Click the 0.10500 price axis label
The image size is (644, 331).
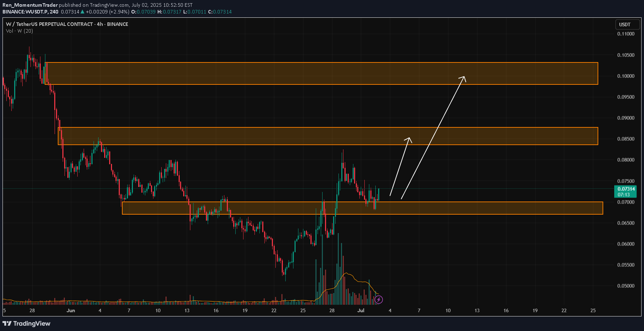coord(626,55)
